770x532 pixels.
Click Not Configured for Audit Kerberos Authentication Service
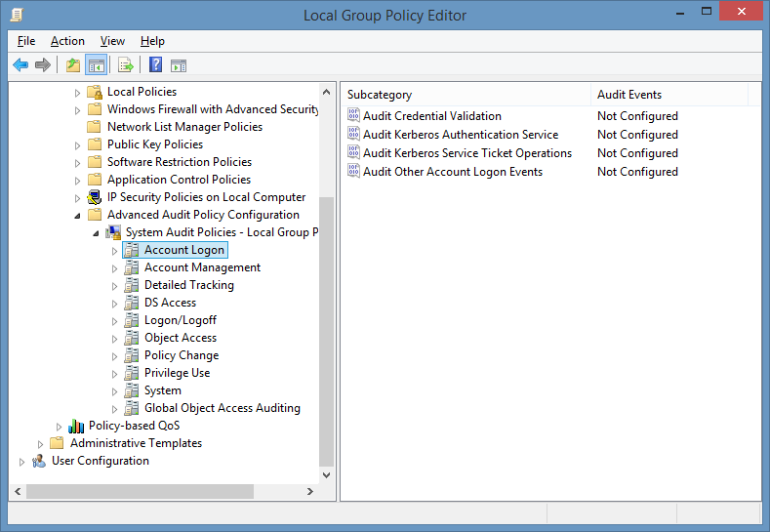[x=637, y=135]
